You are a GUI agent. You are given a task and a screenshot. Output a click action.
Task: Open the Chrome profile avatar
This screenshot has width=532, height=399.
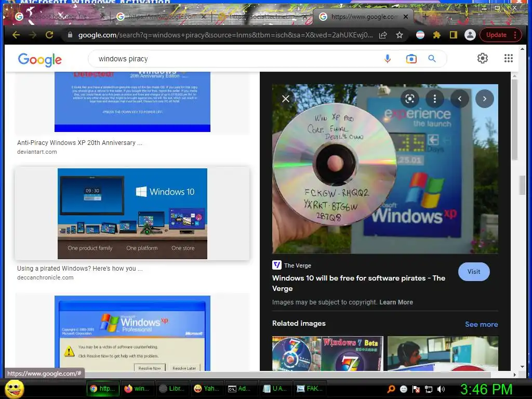(x=470, y=35)
